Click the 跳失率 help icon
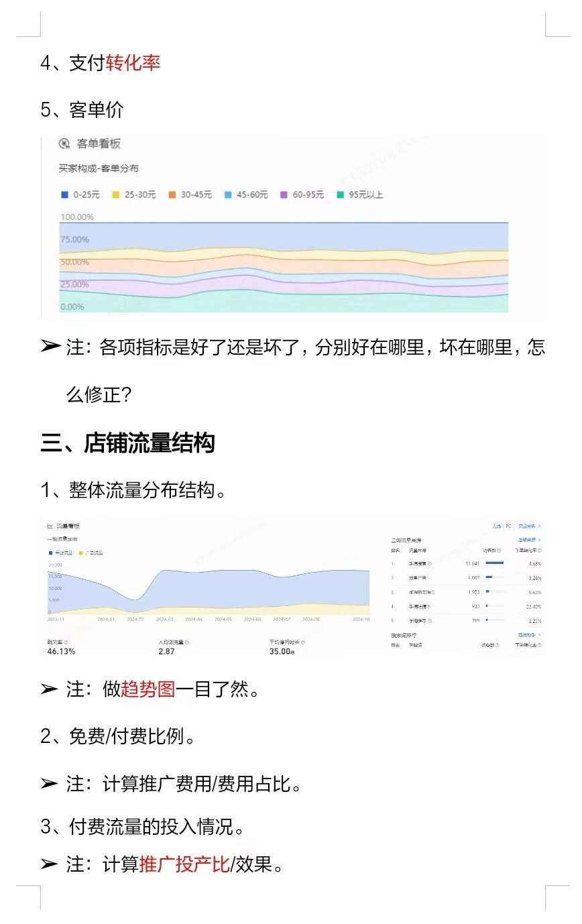The width and height of the screenshot is (582, 924). [66, 642]
